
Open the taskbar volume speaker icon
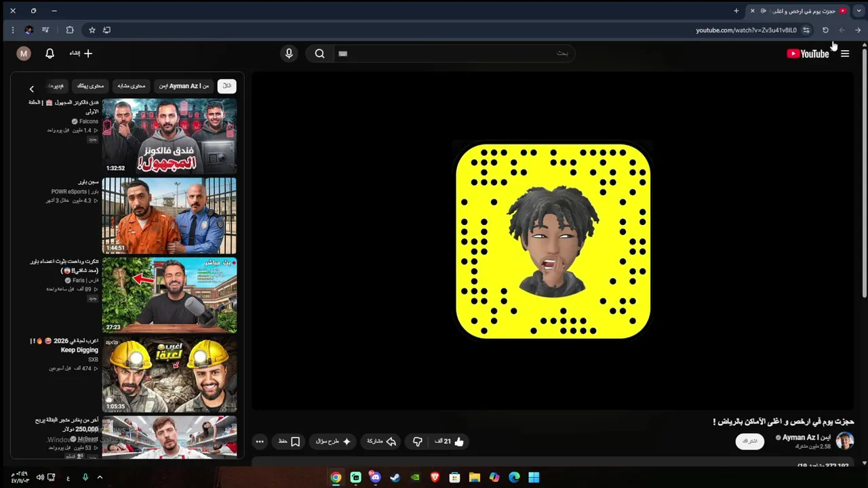click(40, 477)
